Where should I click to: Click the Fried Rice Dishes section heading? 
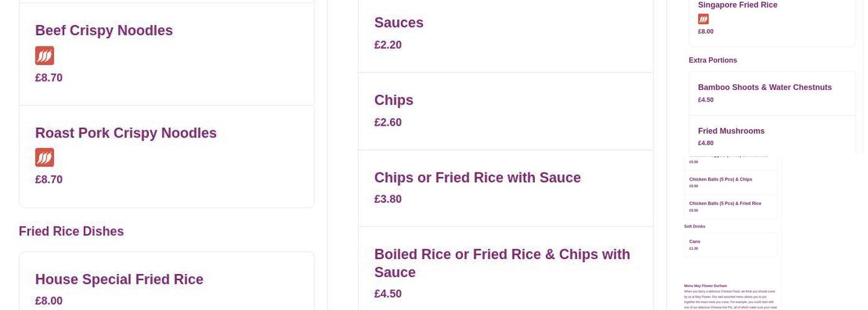tap(71, 231)
